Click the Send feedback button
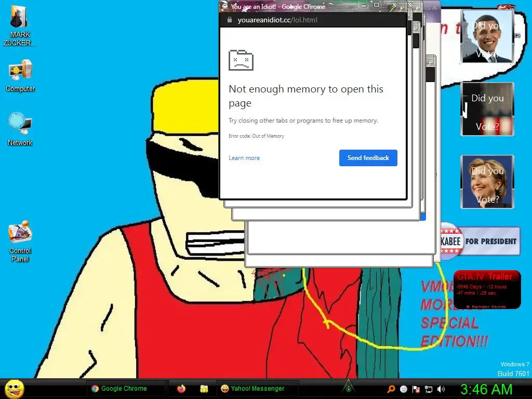The height and width of the screenshot is (399, 532). pyautogui.click(x=368, y=158)
